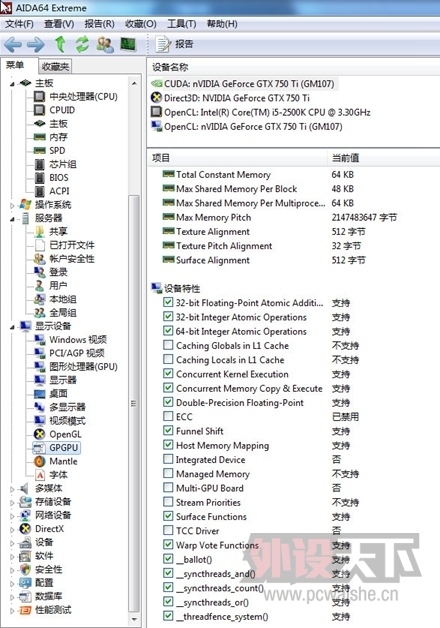Screen dimensions: 440x628
Task: Click the 项目 column header
Action: tap(237, 158)
